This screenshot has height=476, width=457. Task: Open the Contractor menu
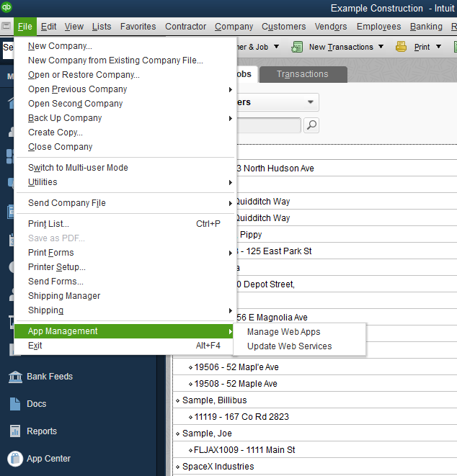(186, 27)
